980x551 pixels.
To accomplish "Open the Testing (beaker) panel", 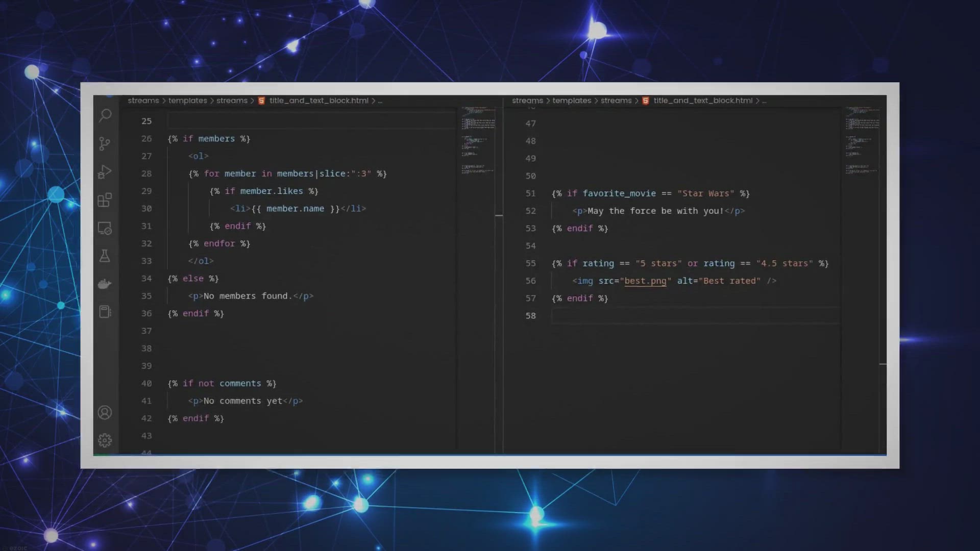I will [x=105, y=257].
